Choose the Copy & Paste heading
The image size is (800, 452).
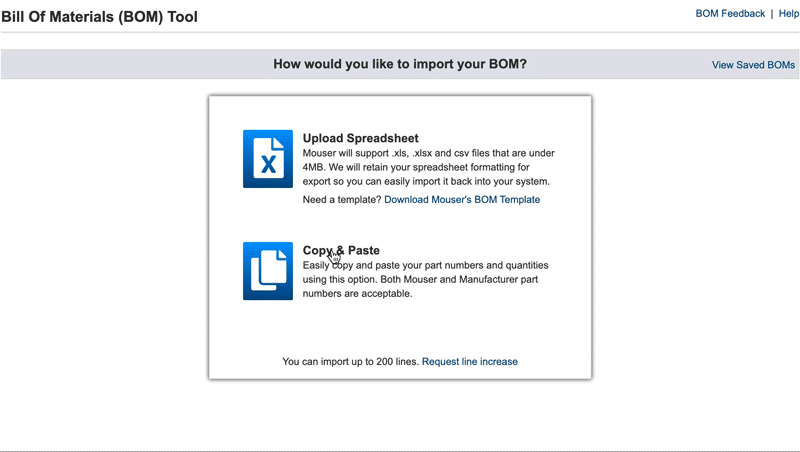[x=341, y=250]
